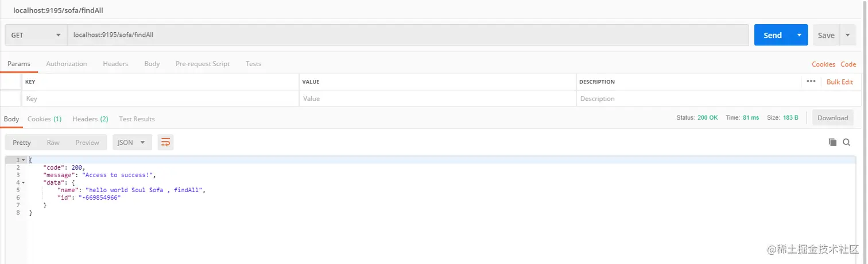This screenshot has height=264, width=868.
Task: Click the blue Send button
Action: pyautogui.click(x=772, y=35)
